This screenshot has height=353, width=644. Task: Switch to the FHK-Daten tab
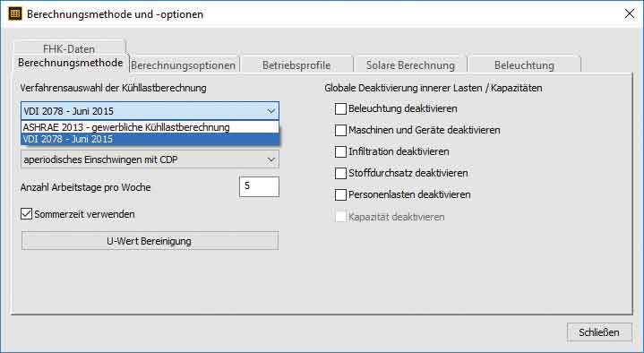click(69, 48)
